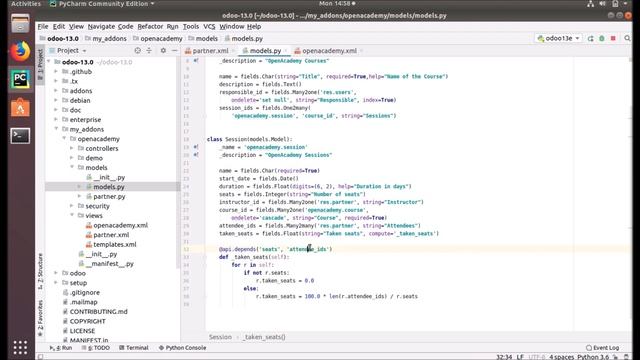Toggle the Structure side tab
Viewport: 640px width, 360px height.
[x=40, y=271]
